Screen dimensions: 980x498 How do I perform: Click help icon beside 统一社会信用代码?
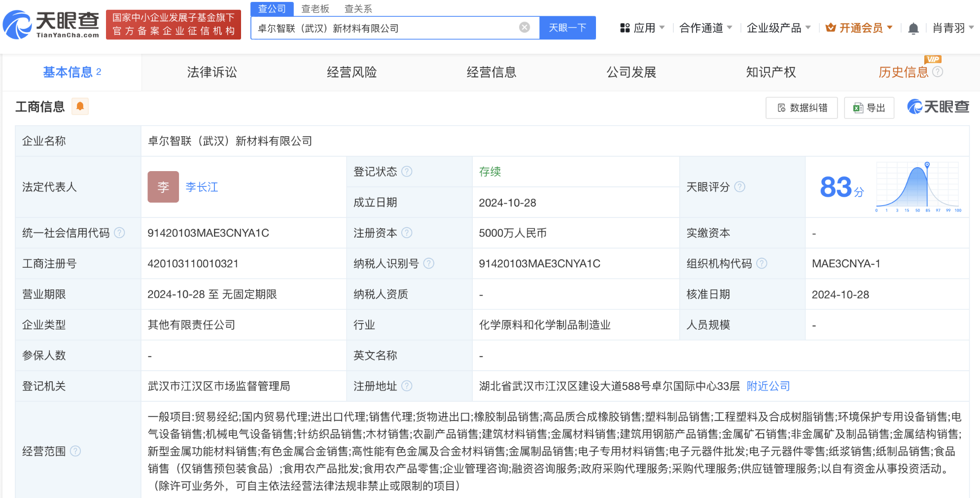[x=119, y=233]
